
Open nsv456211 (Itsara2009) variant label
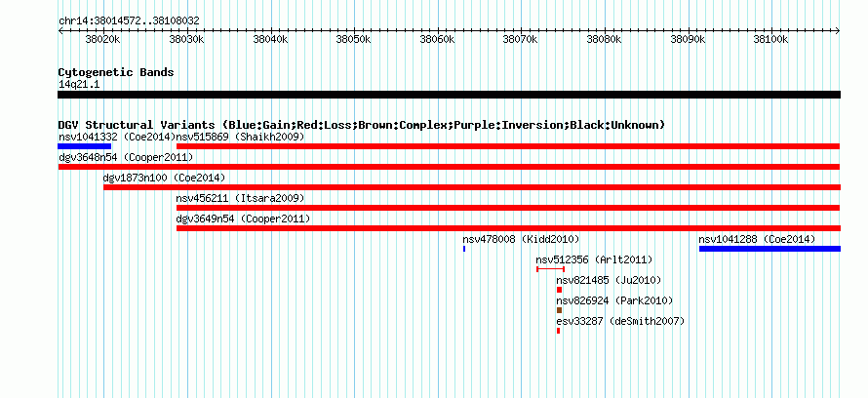pos(240,198)
